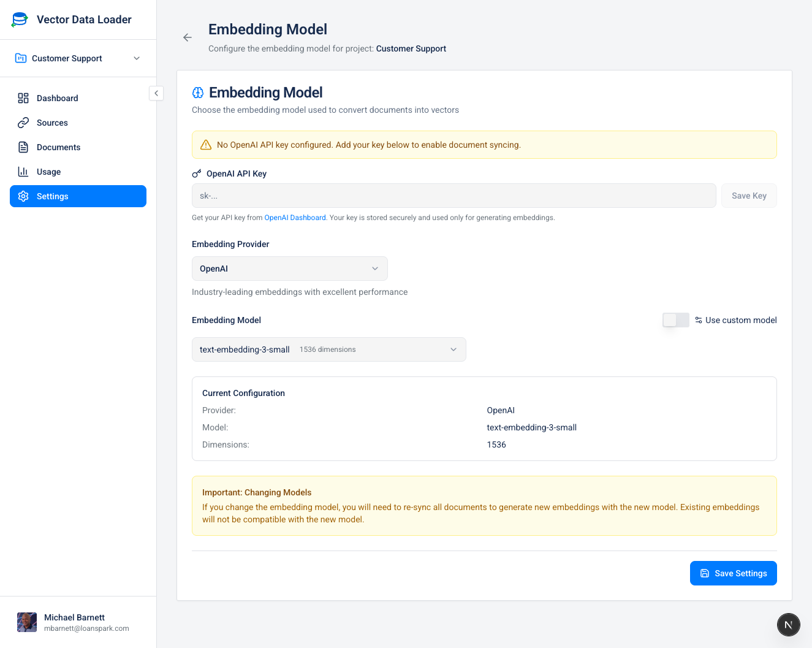812x648 pixels.
Task: Click the warning triangle in the API key alert
Action: (206, 145)
